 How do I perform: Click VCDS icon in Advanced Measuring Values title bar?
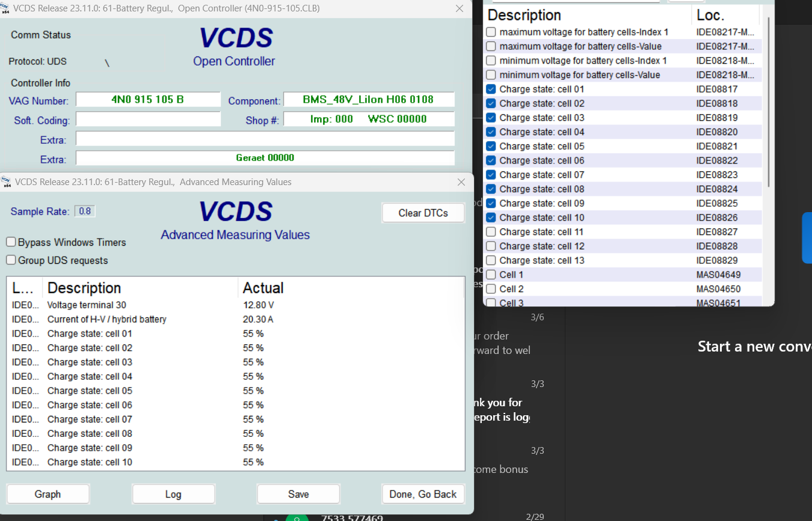pos(6,182)
